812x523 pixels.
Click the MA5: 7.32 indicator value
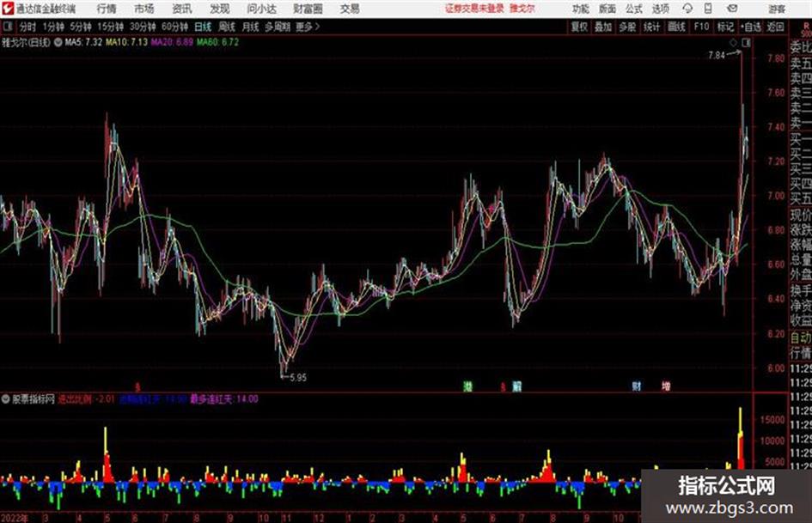click(x=83, y=42)
